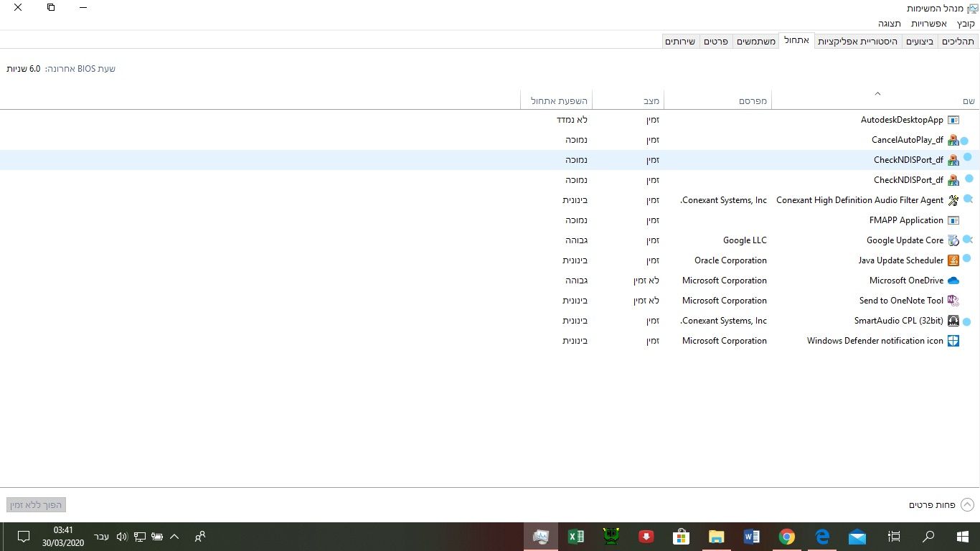The height and width of the screenshot is (551, 980).
Task: Click the green monster app taskbar icon
Action: [611, 537]
